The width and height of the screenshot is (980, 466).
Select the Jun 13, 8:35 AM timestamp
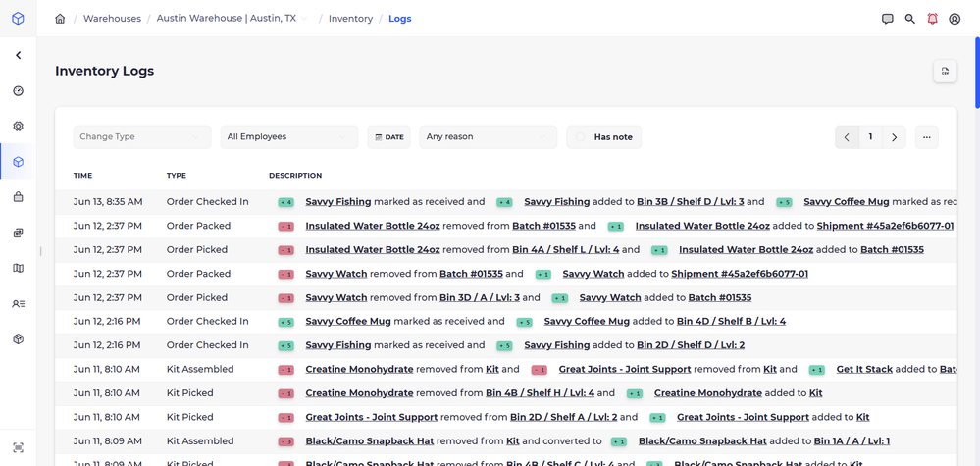pyautogui.click(x=108, y=202)
